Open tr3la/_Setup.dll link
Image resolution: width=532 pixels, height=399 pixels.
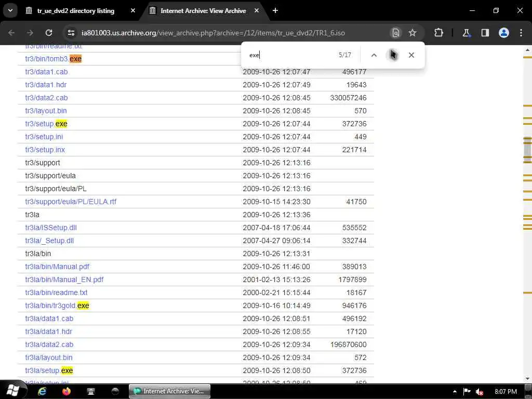click(49, 241)
